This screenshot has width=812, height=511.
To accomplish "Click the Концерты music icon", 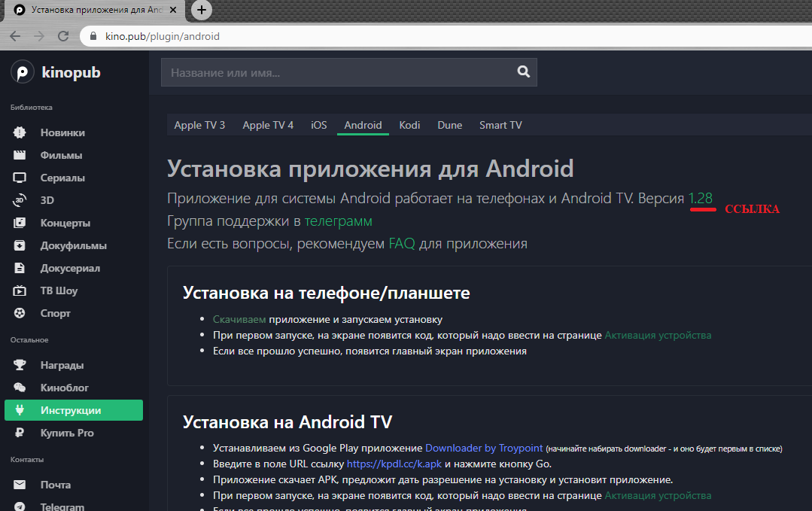I will [x=20, y=223].
